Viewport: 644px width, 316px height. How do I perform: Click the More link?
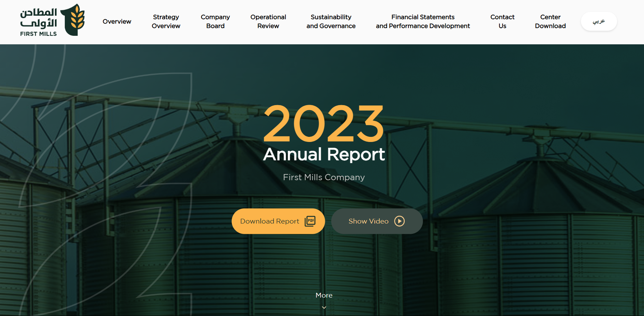click(x=324, y=296)
